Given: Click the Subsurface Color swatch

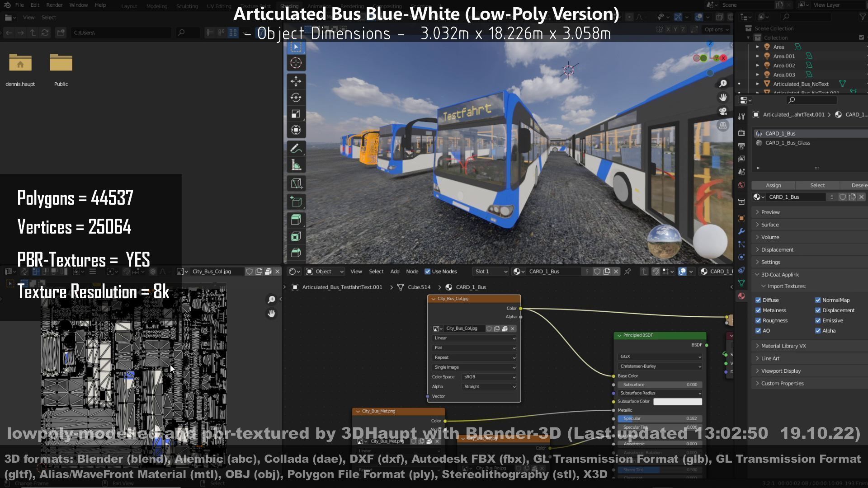Looking at the screenshot, I should [678, 402].
